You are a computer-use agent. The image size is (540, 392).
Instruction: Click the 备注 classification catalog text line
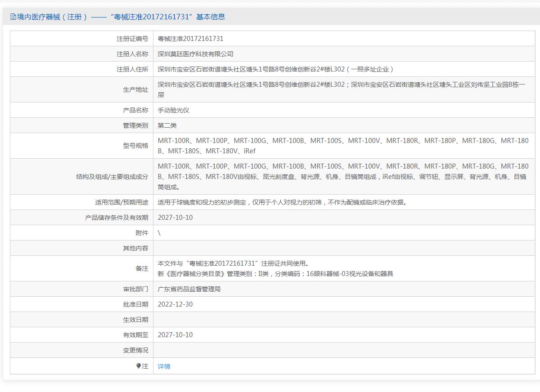pos(275,273)
